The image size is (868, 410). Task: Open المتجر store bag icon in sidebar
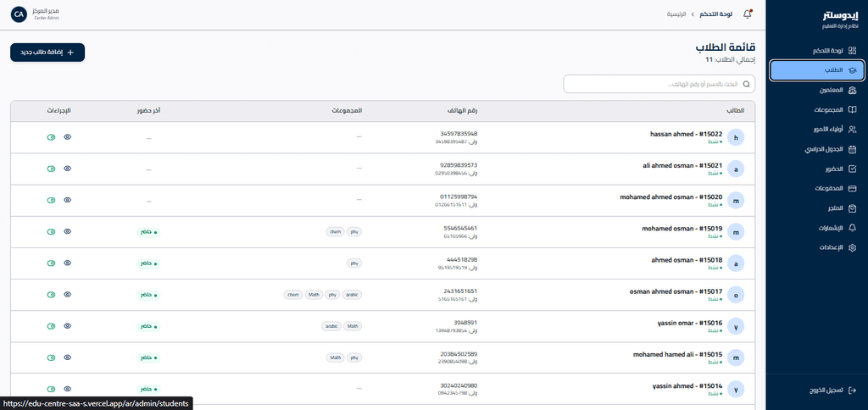point(853,208)
